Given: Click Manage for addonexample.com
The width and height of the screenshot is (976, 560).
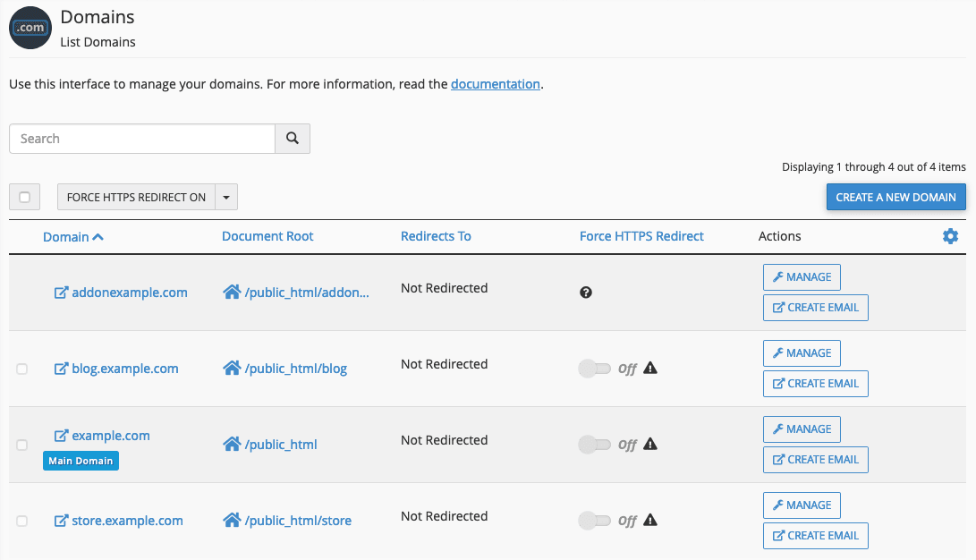Looking at the screenshot, I should click(x=802, y=277).
